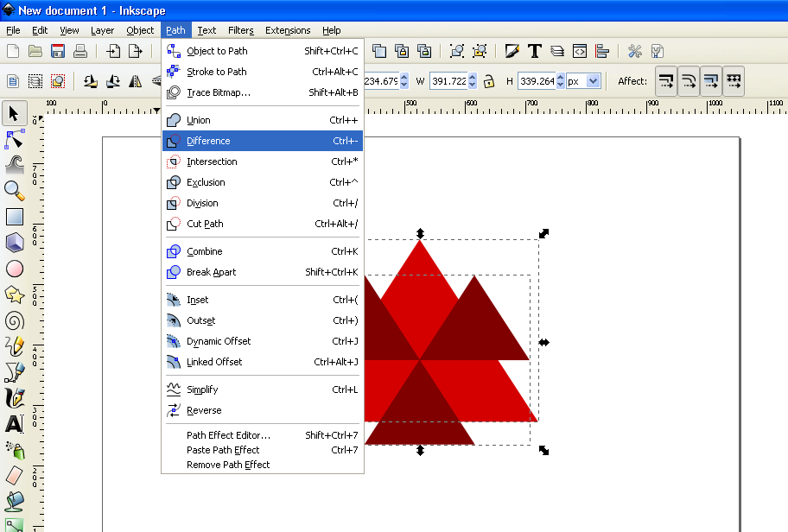Toggle the width-height lock icon

[x=489, y=81]
